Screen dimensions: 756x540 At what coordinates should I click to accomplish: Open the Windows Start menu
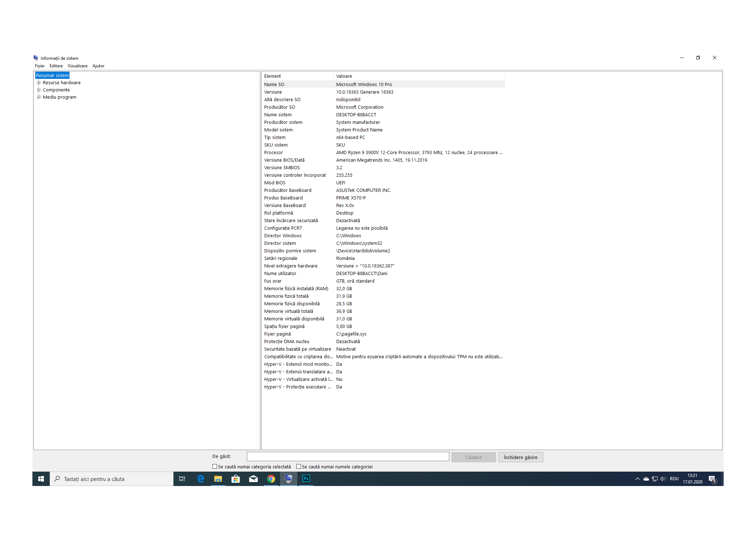41,479
